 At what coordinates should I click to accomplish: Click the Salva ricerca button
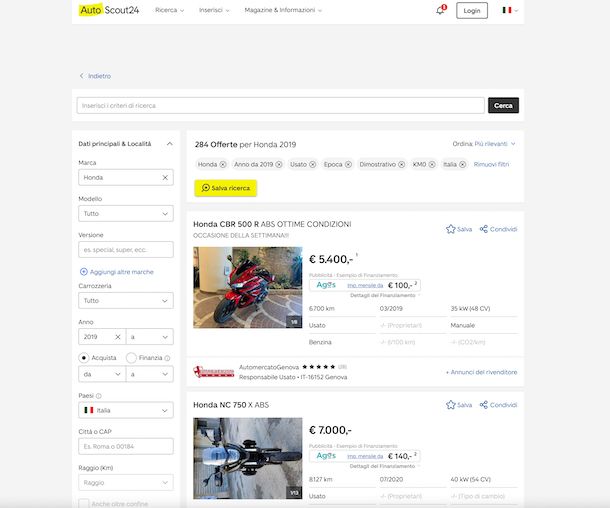226,188
